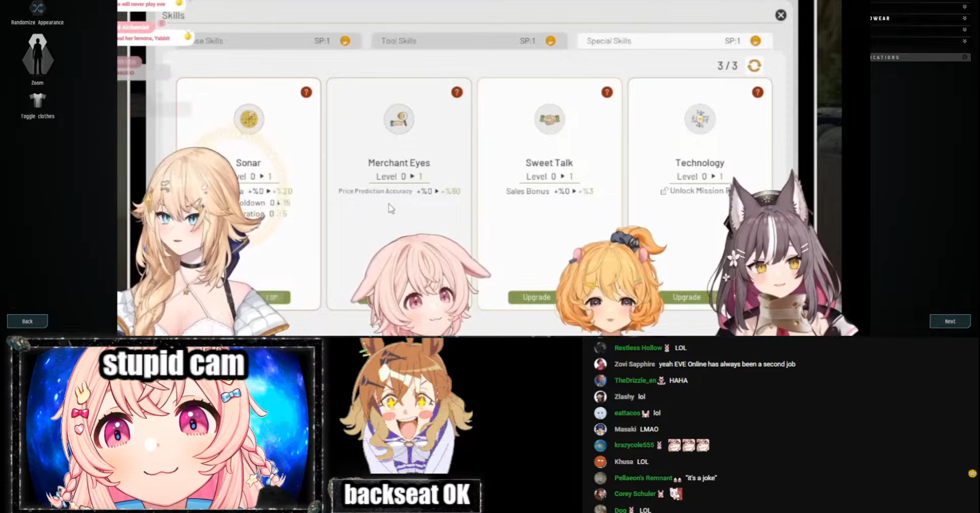Click the 'Sweet Talk' skill name

coord(549,163)
